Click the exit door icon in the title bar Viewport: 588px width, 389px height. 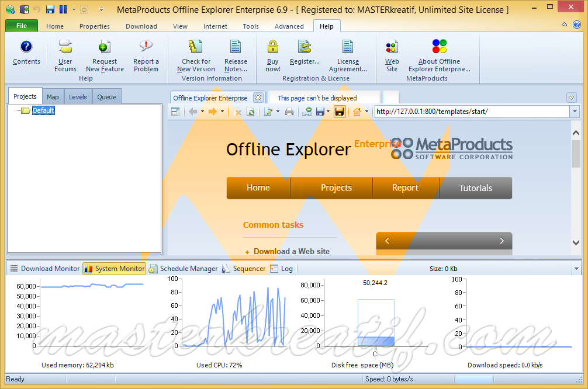click(25, 9)
